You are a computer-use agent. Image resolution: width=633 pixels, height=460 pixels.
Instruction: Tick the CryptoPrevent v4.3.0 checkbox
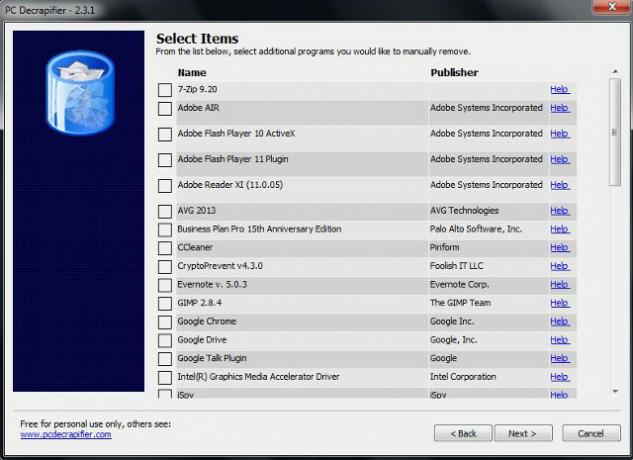click(x=165, y=267)
